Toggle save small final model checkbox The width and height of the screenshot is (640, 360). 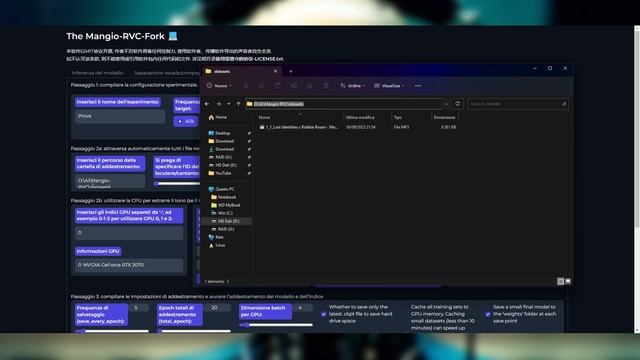488,314
